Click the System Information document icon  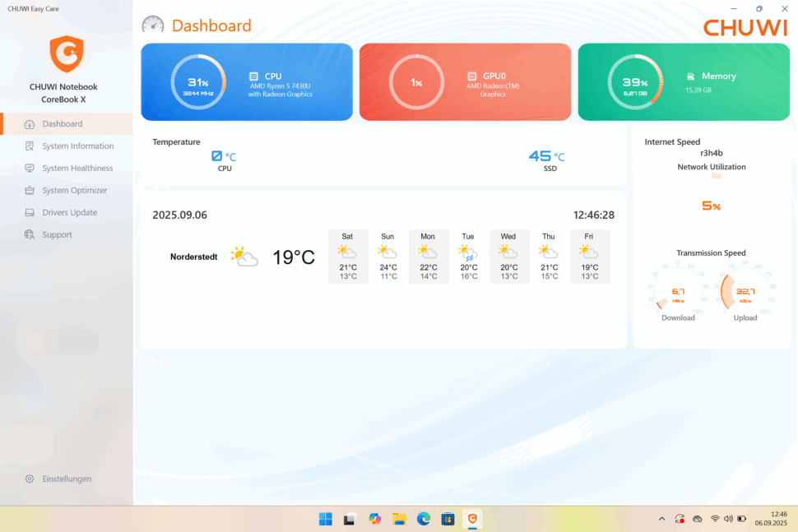[30, 146]
